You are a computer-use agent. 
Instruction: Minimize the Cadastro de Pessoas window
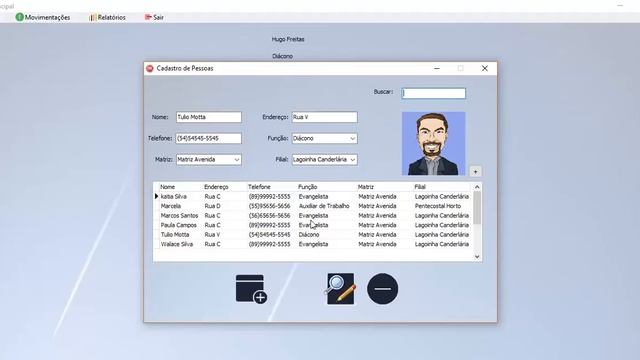437,69
